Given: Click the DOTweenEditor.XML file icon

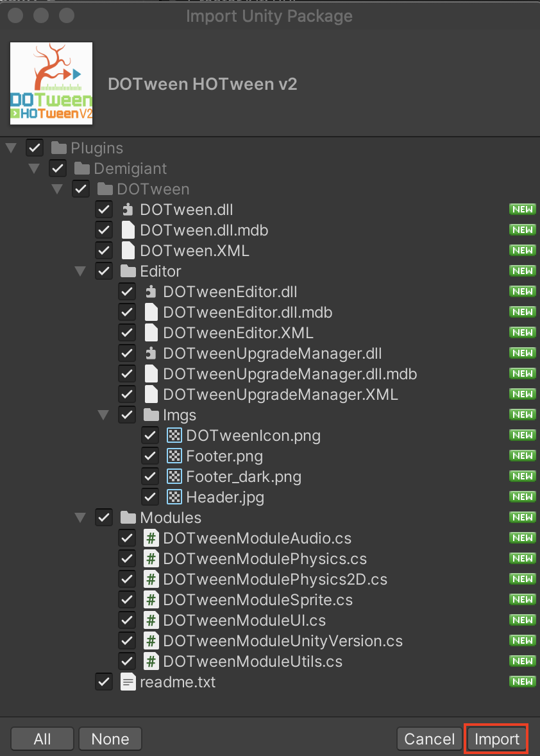Looking at the screenshot, I should 151,332.
